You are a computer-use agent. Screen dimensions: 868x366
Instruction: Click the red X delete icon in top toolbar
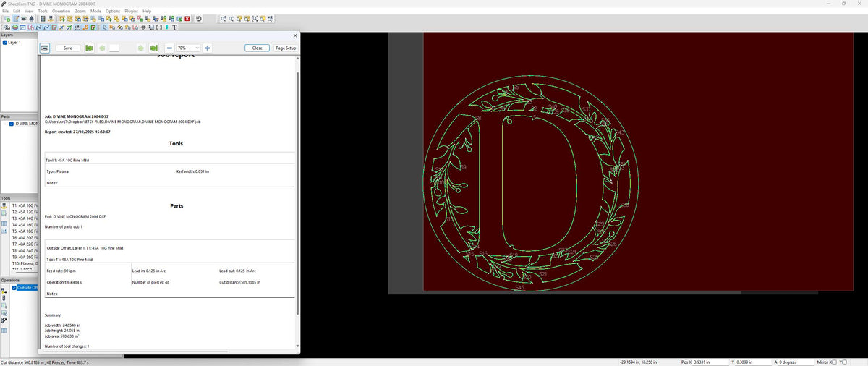coord(187,19)
